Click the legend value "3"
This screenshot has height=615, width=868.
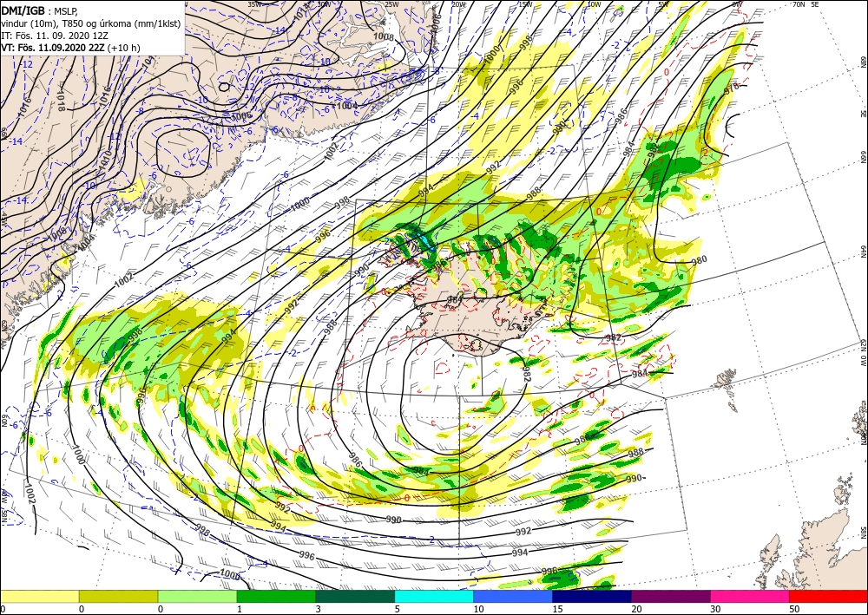(319, 609)
